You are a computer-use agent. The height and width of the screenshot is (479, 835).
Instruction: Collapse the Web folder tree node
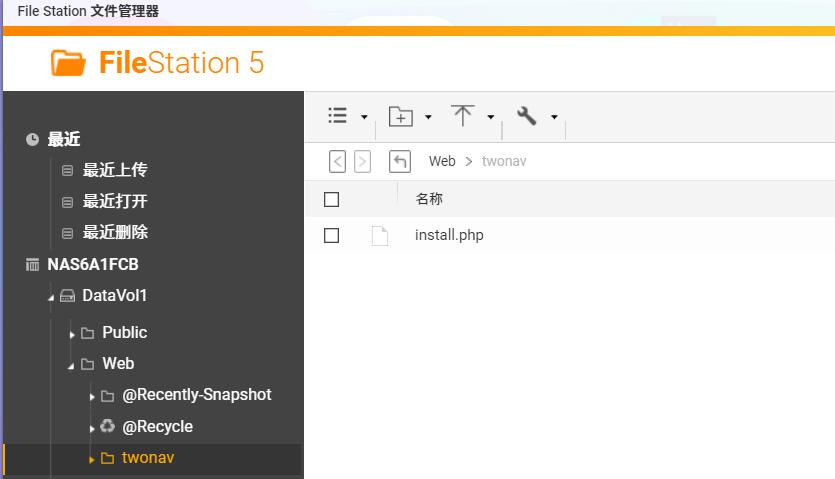coord(72,366)
